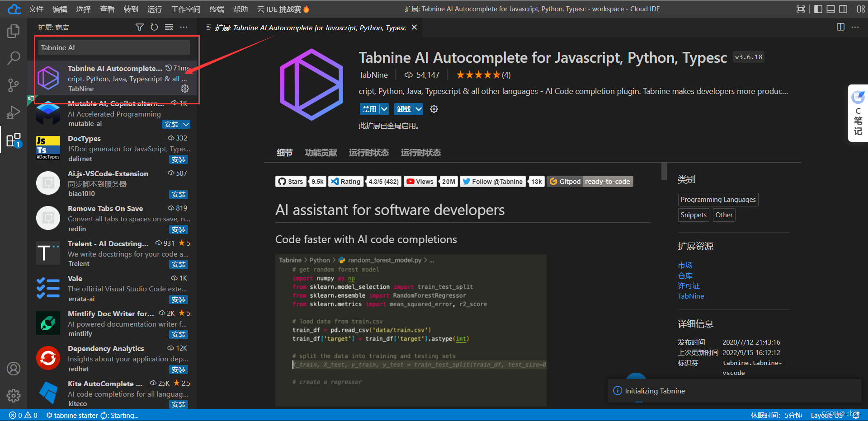Viewport: 868px width, 421px height.
Task: Refresh the extensions list
Action: [x=154, y=27]
